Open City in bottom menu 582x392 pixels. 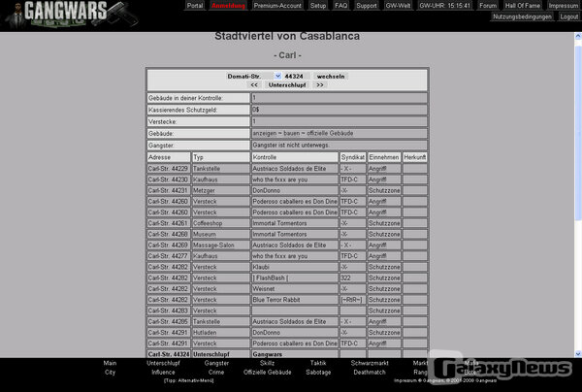[110, 373]
